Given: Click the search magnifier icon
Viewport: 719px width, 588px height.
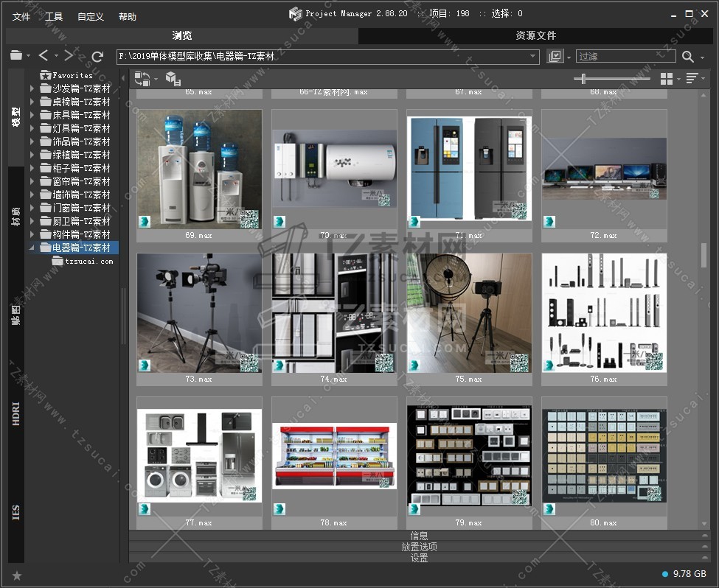Looking at the screenshot, I should 687,57.
